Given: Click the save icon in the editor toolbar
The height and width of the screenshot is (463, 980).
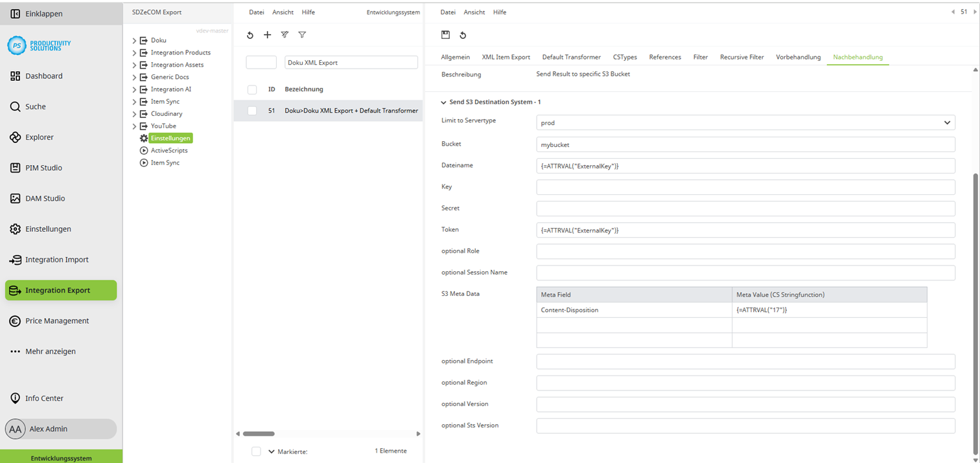Looking at the screenshot, I should pyautogui.click(x=445, y=35).
